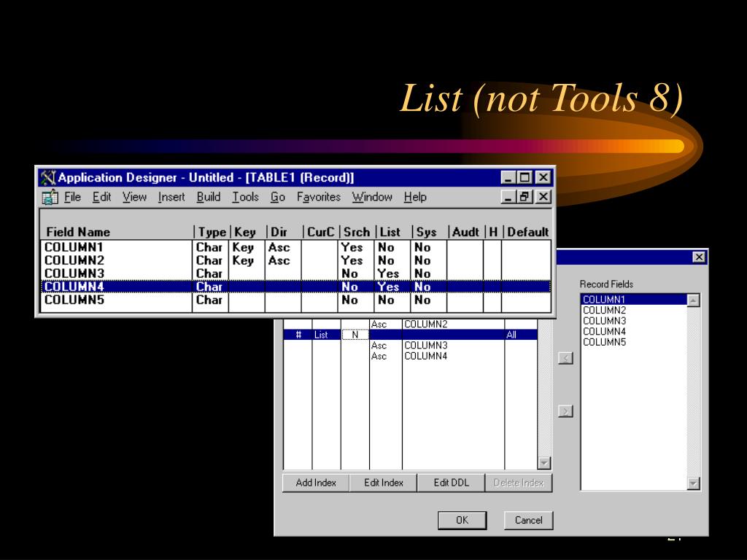Viewport: 747px width, 560px height.
Task: Click the left arrow button beside Record Fields
Action: click(565, 358)
